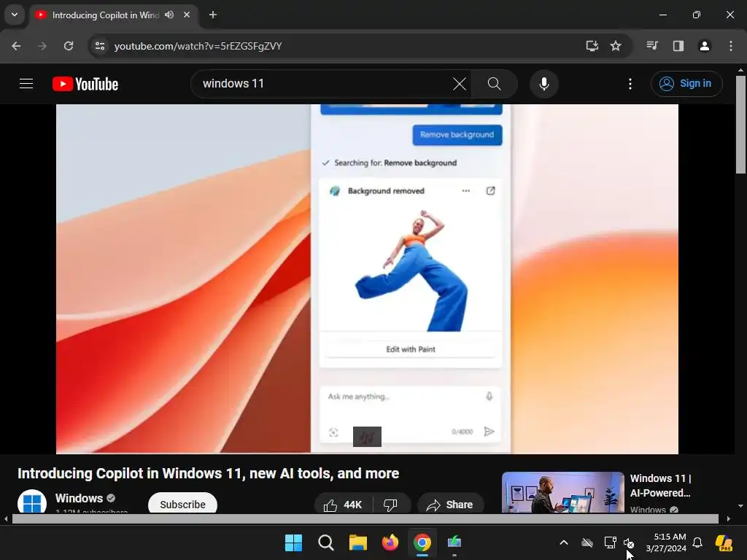
Task: Reload the YouTube page
Action: point(69,46)
